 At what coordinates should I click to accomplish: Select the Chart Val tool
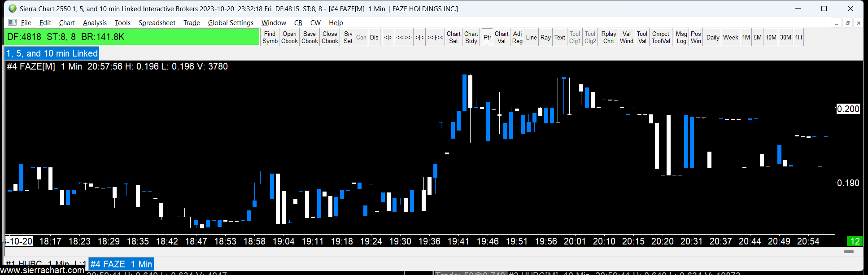502,37
